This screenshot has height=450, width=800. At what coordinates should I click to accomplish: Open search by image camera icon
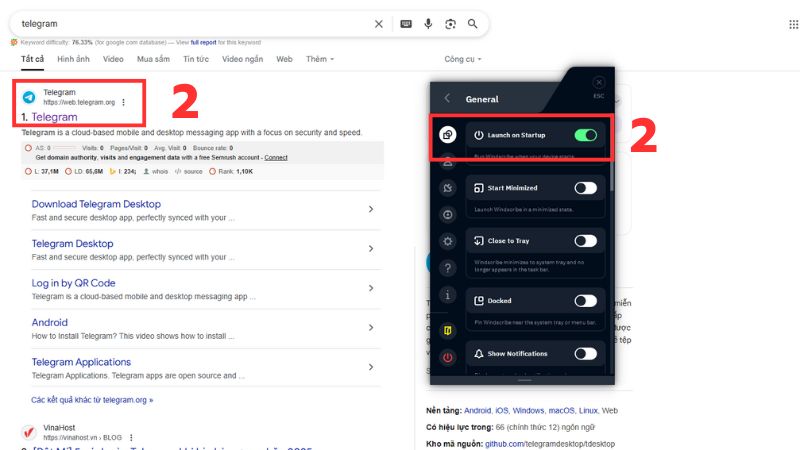tap(450, 24)
